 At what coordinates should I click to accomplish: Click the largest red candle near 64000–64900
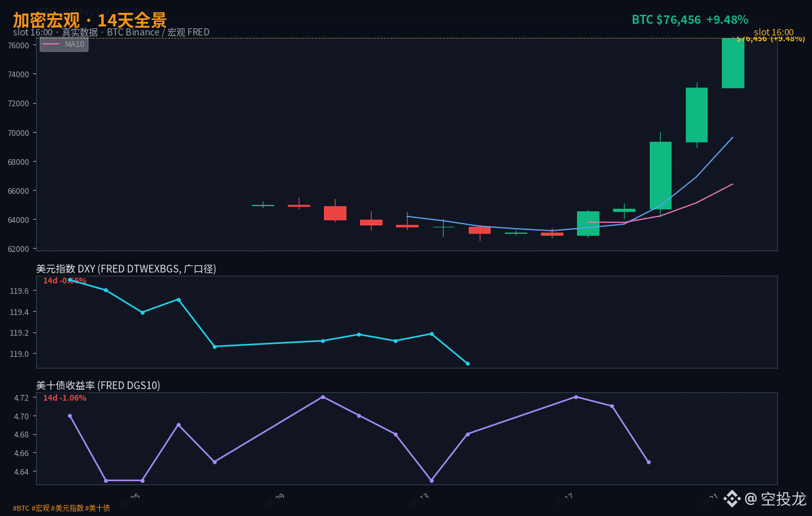[335, 213]
